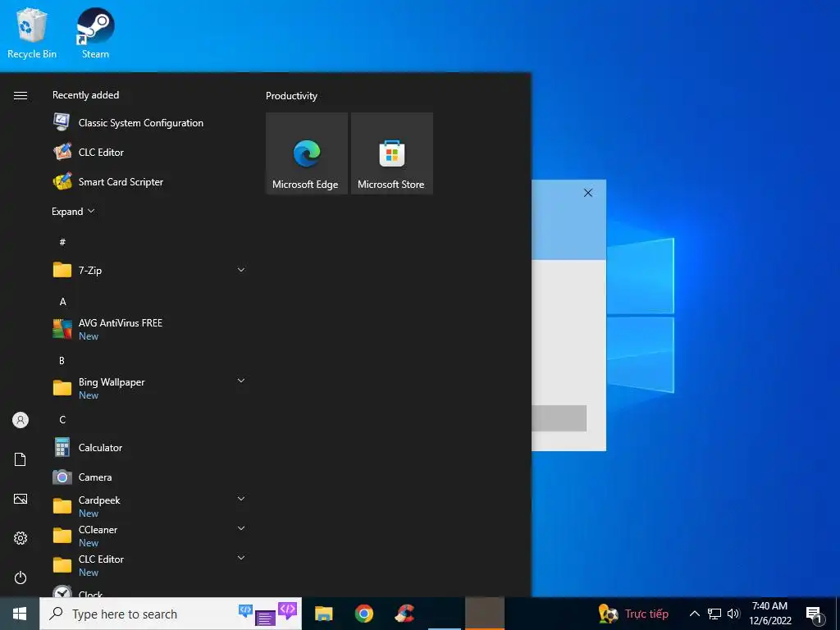Open the Camera app icon
The image size is (840, 630).
pyautogui.click(x=62, y=477)
